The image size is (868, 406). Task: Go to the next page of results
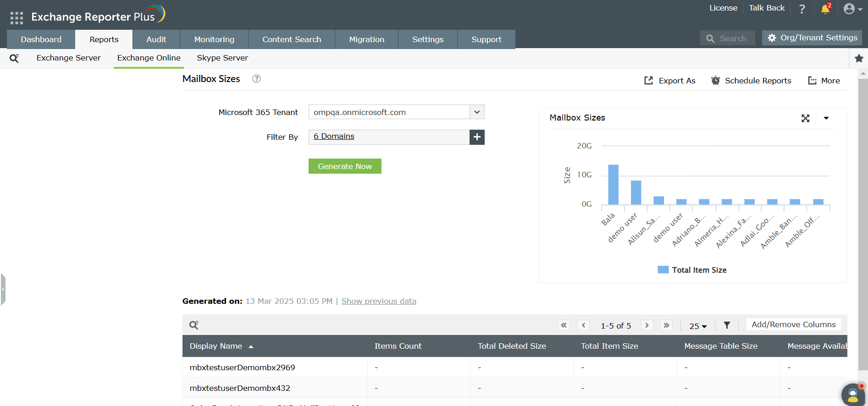pos(647,325)
